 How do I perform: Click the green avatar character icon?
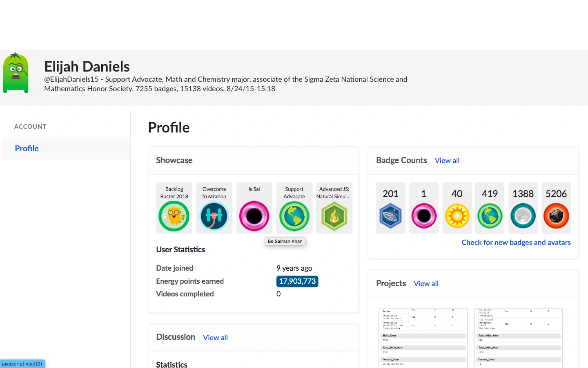16,73
